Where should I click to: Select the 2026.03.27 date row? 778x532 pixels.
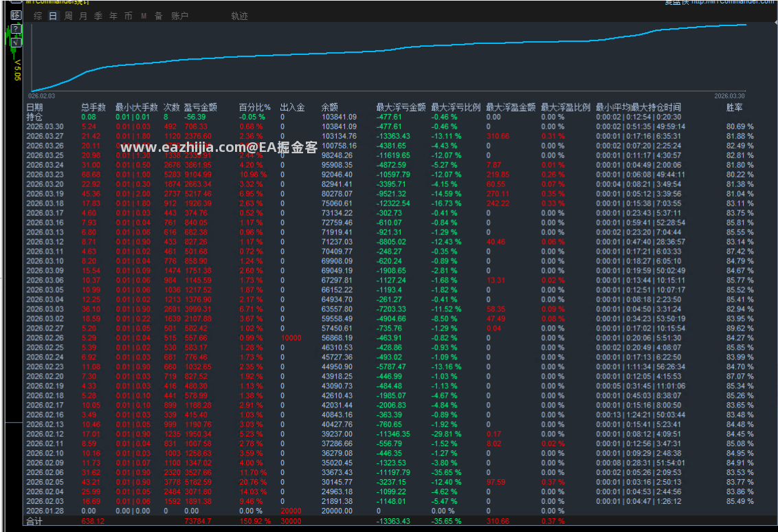[390, 136]
